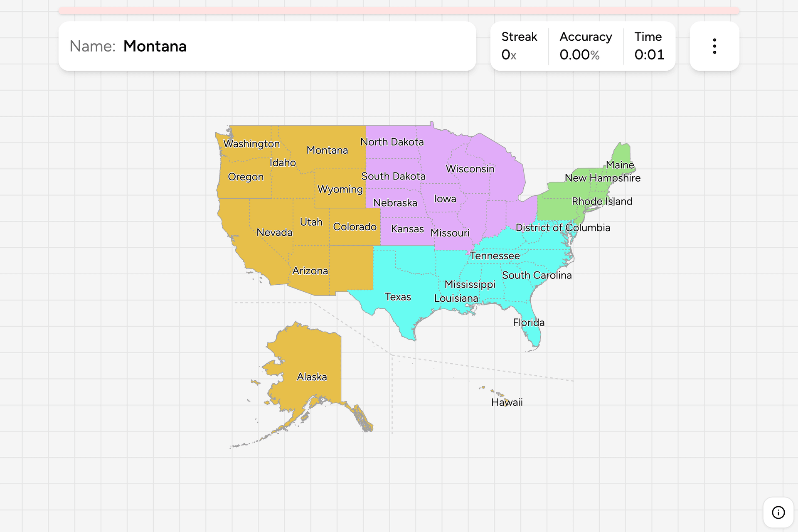
Task: Select Iowa on the map
Action: click(x=445, y=199)
